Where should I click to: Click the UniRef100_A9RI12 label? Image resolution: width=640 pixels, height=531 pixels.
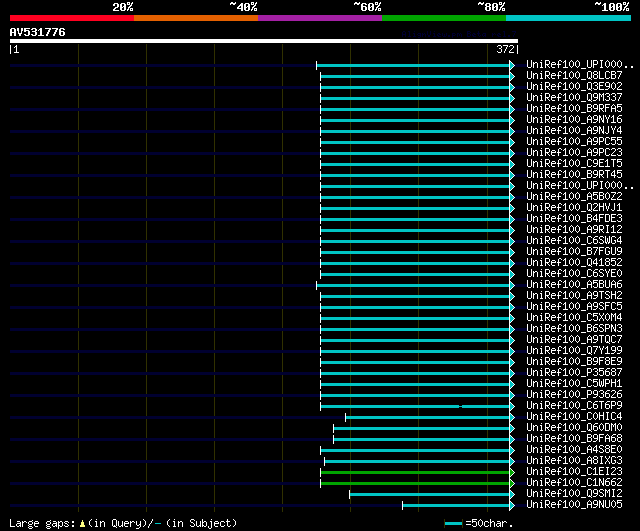coord(574,230)
